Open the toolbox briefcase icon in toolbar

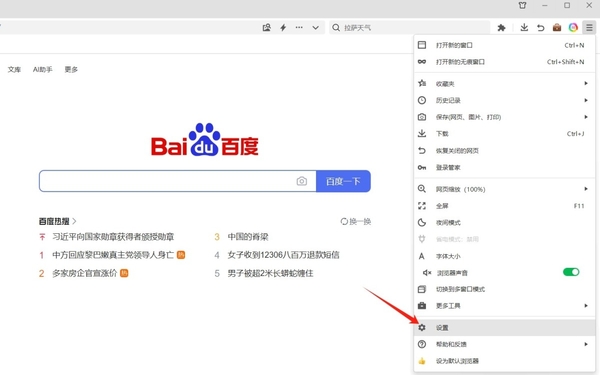(557, 28)
